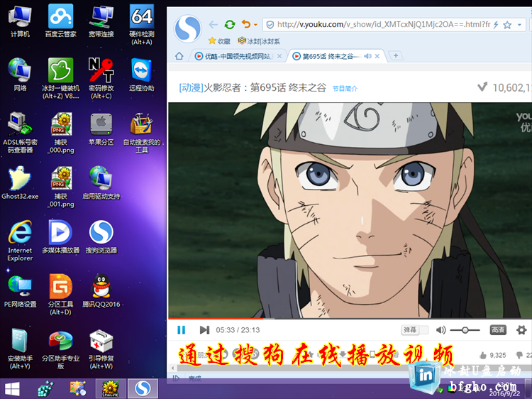Image resolution: width=532 pixels, height=399 pixels.
Task: Bookmark page with star icon
Action: 507,24
